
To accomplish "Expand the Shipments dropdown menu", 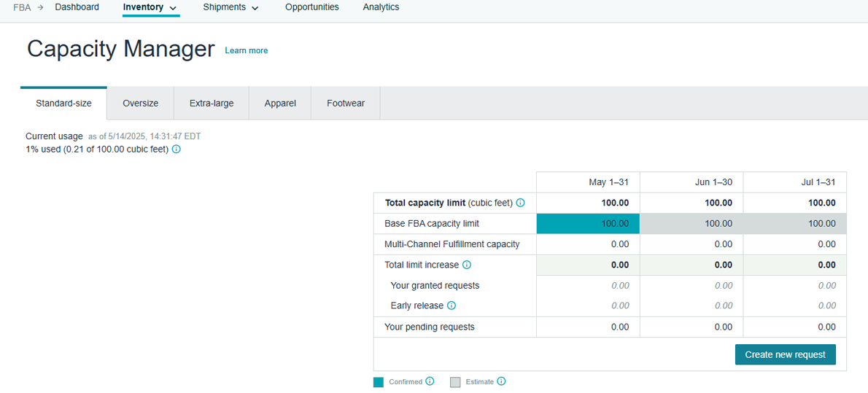I will pyautogui.click(x=230, y=7).
